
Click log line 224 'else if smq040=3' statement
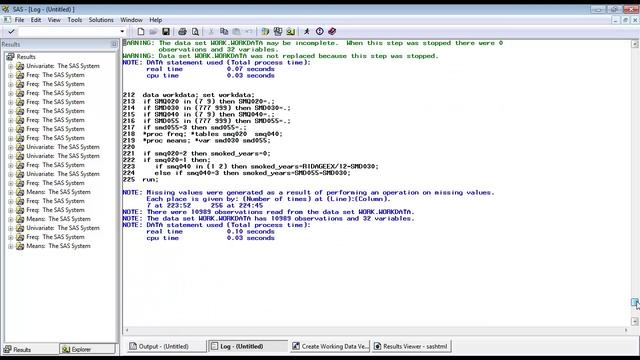[236, 173]
